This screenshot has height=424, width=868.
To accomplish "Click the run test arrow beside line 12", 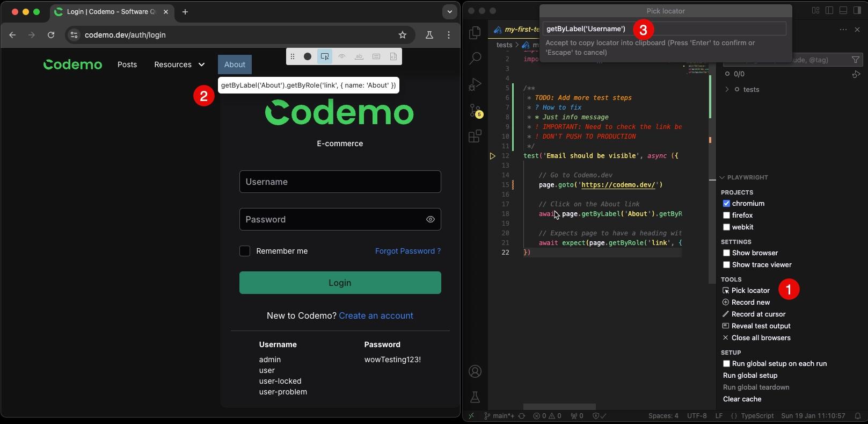I will click(x=492, y=156).
